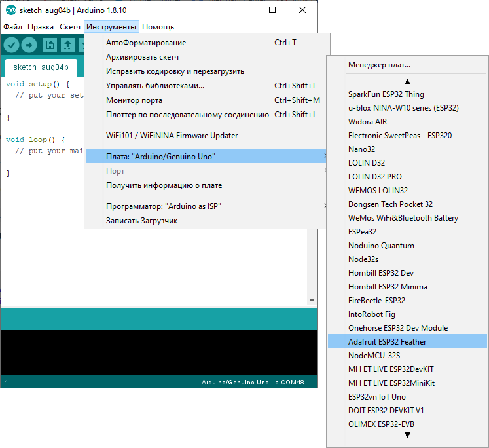
Task: Choose Получить информацию о плате
Action: [206, 185]
